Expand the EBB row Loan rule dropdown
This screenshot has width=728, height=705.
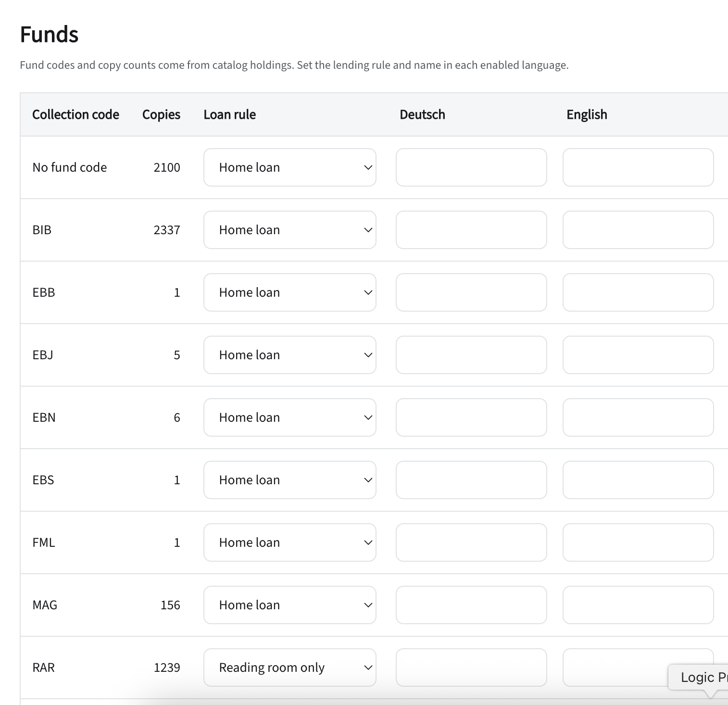tap(290, 292)
